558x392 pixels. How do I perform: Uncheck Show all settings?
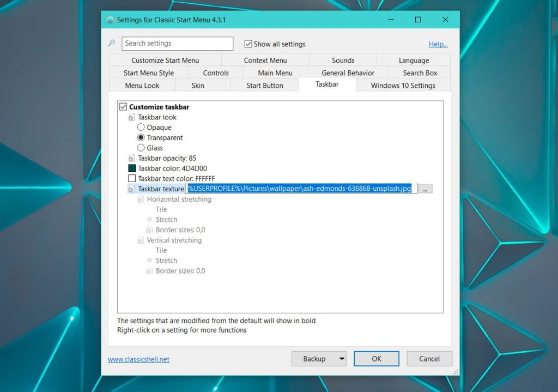coord(248,44)
